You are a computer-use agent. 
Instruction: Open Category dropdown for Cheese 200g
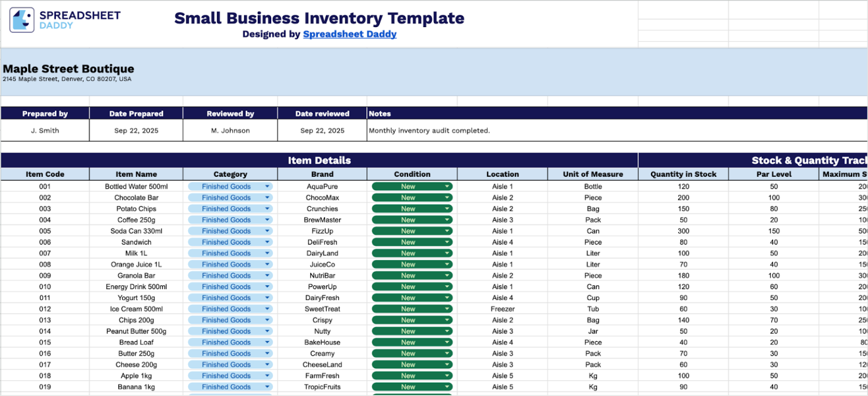[x=267, y=364]
